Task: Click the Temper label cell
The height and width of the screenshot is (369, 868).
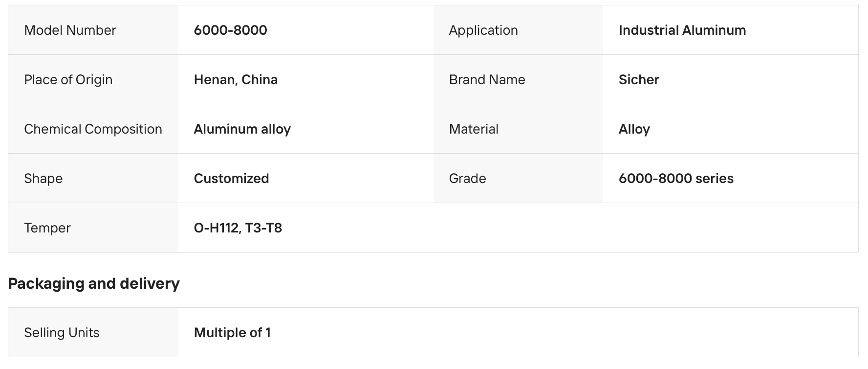Action: pyautogui.click(x=93, y=228)
